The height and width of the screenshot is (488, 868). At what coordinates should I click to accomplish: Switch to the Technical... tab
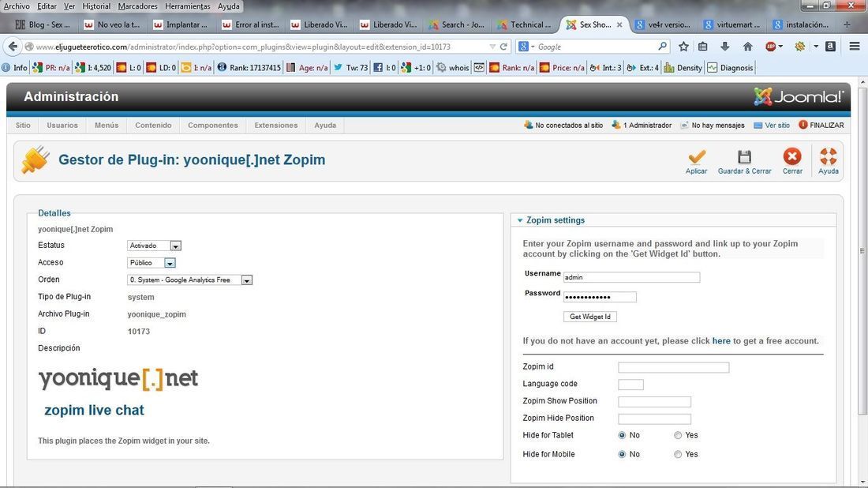[525, 24]
